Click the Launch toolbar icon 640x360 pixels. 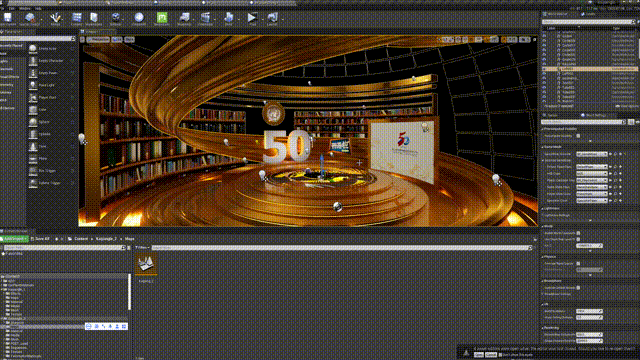(x=272, y=18)
